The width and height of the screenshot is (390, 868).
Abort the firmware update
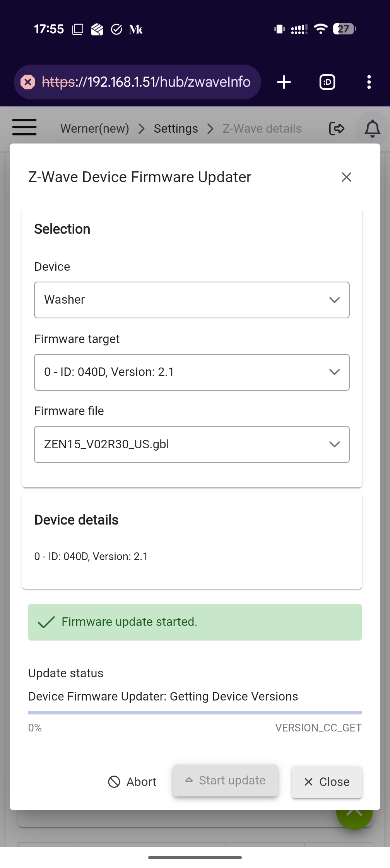[x=132, y=782]
